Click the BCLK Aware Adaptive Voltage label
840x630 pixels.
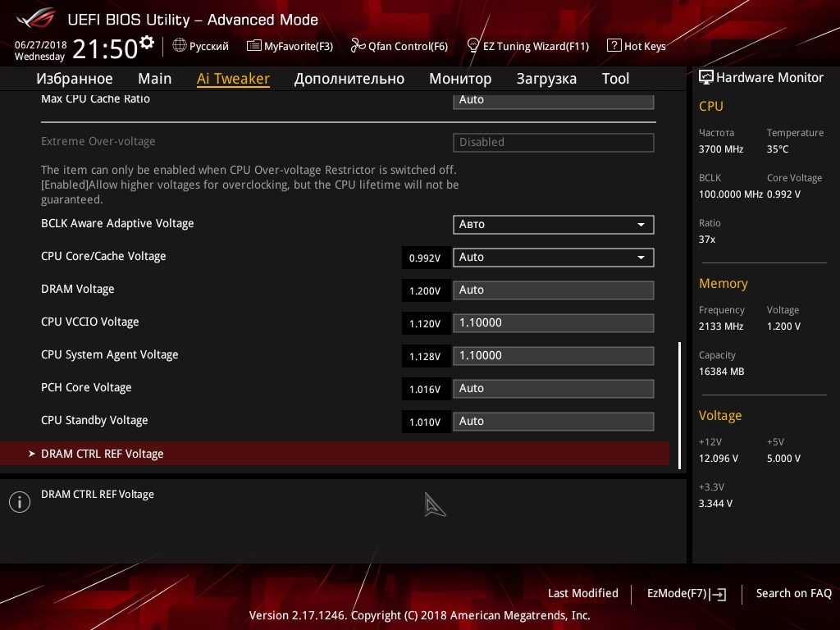coord(117,223)
